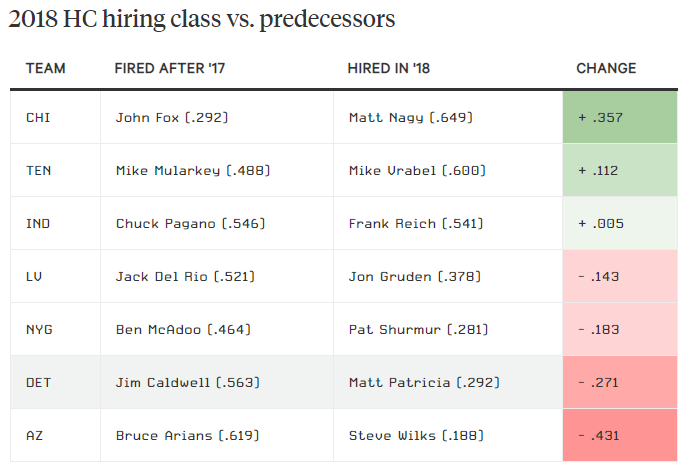Click the CHANGE column header

606,69
